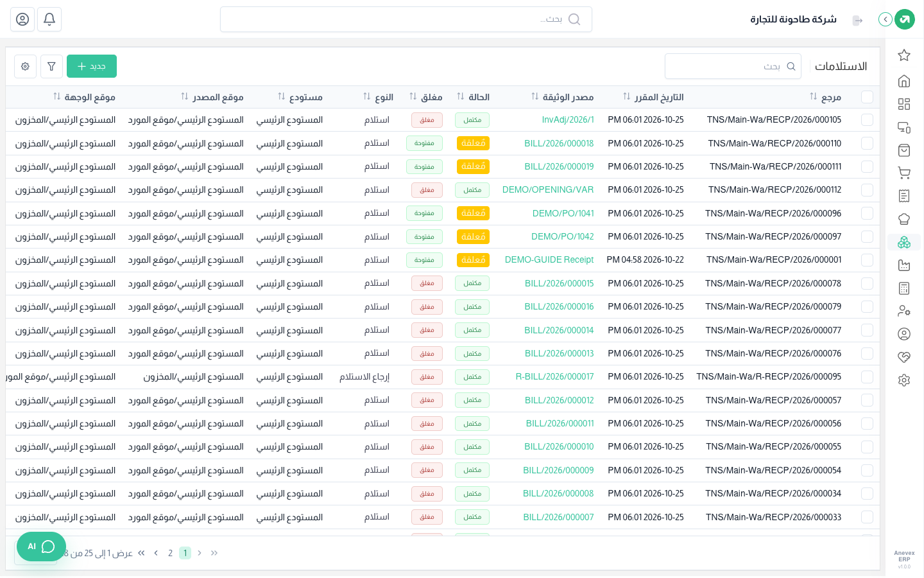The image size is (924, 578).
Task: Mark the checkbox for R-RECP/2026/000095
Action: tap(867, 377)
